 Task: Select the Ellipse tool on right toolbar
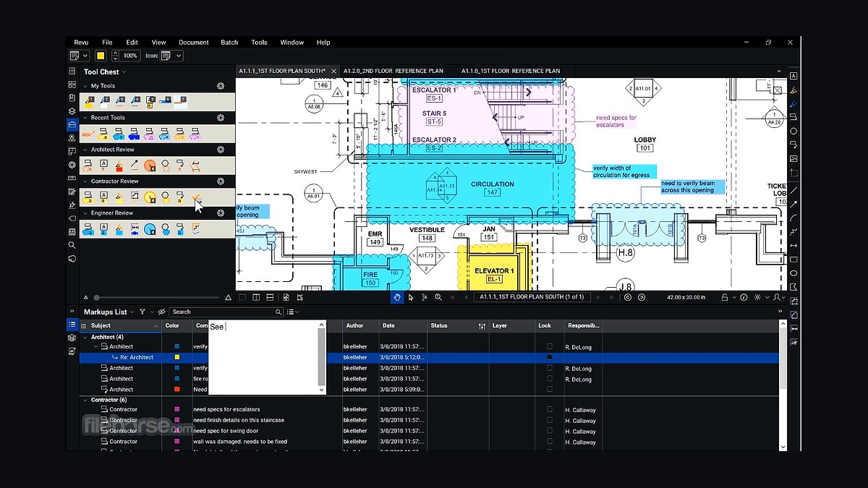(793, 273)
